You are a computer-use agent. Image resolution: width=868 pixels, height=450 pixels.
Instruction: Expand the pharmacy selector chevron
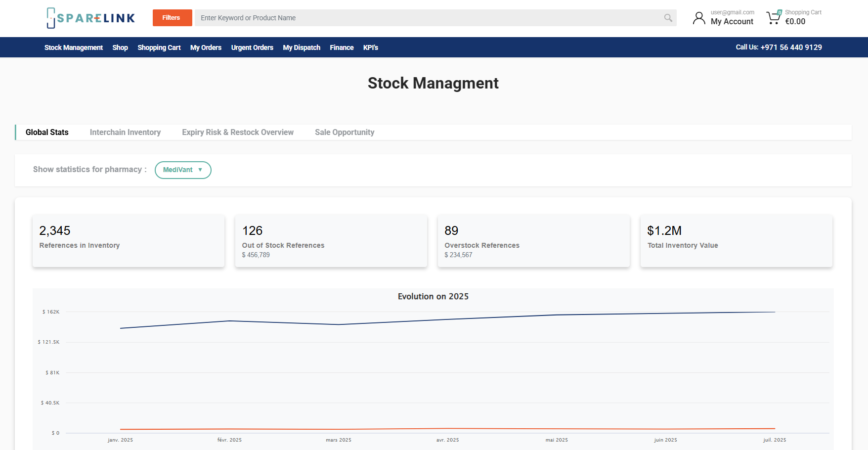tap(200, 170)
